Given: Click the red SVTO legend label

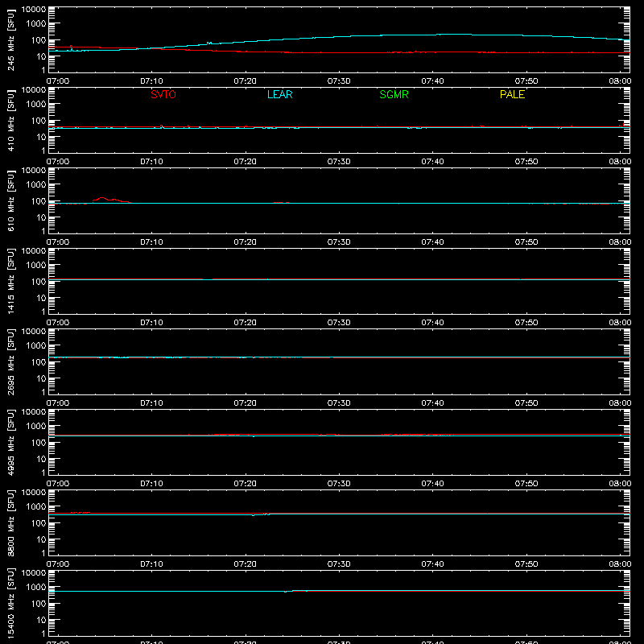Looking at the screenshot, I should click(163, 94).
